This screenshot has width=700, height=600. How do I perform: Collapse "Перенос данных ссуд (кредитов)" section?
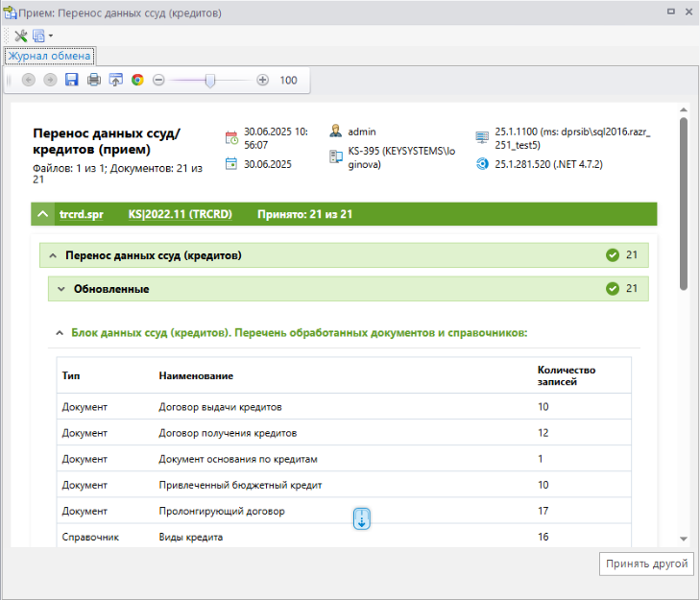pos(52,255)
